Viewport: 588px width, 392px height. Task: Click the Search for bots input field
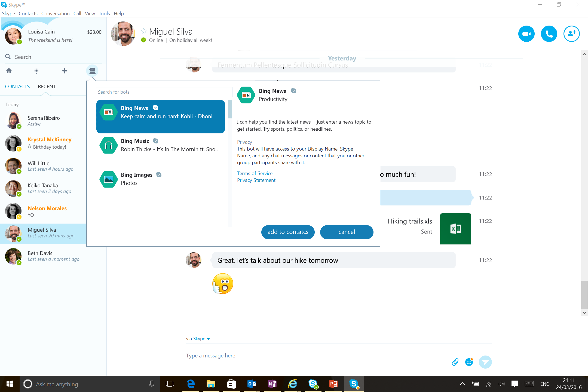164,92
